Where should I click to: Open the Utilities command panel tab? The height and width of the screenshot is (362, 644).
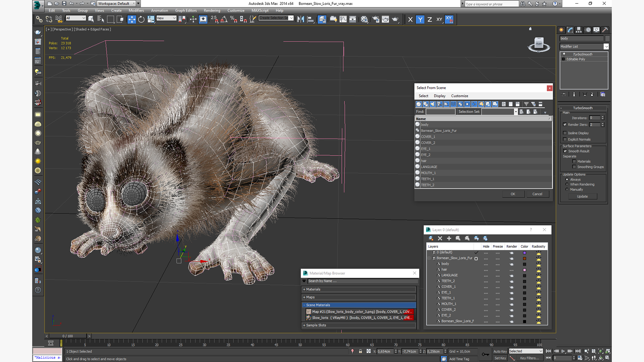[605, 30]
